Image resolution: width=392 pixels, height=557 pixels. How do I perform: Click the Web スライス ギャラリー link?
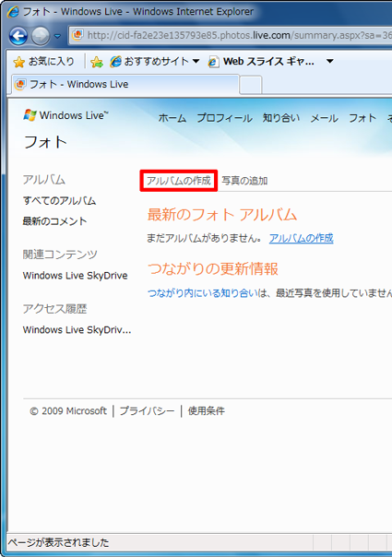(261, 62)
